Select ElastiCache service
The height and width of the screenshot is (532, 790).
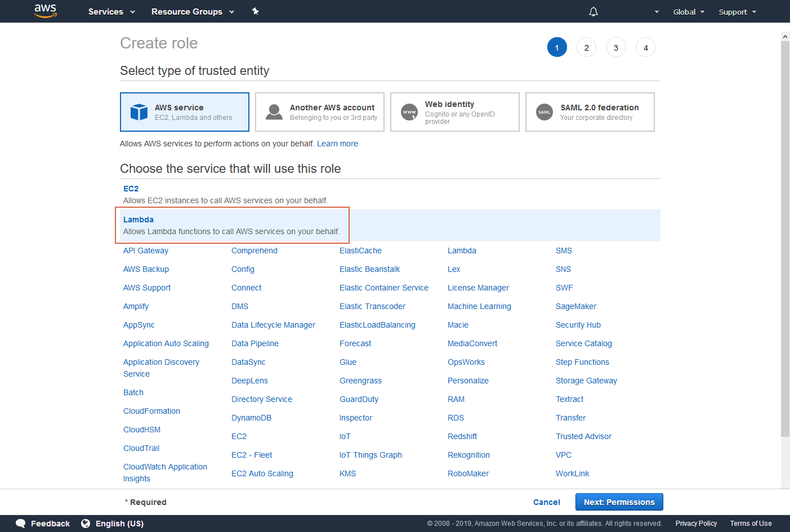360,251
